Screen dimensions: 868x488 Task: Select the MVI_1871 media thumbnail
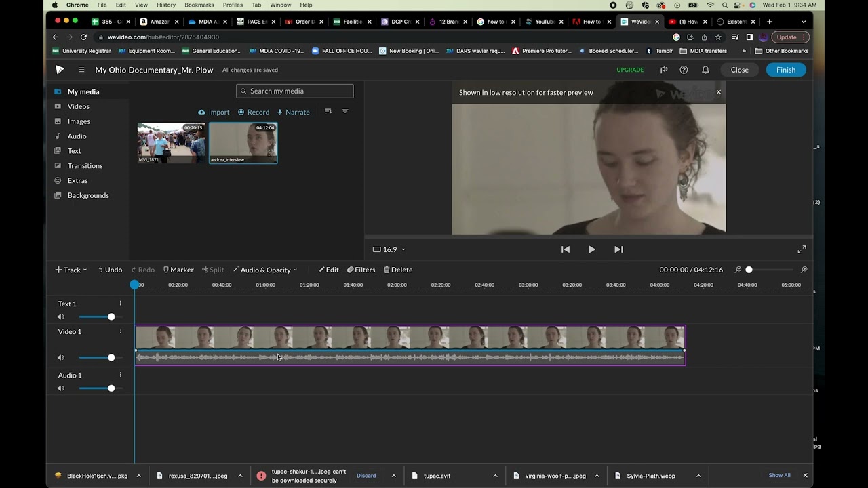(172, 143)
